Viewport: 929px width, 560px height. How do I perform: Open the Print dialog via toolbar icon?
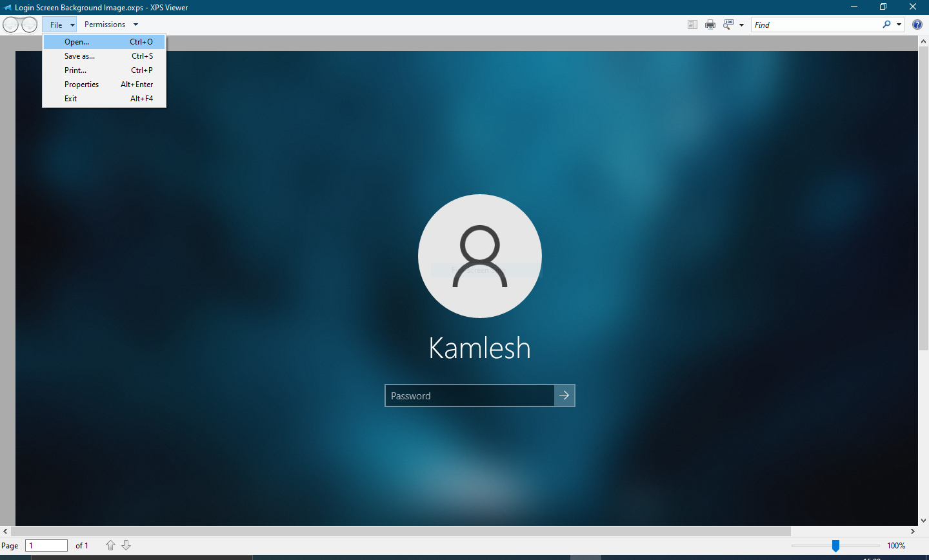pos(710,24)
